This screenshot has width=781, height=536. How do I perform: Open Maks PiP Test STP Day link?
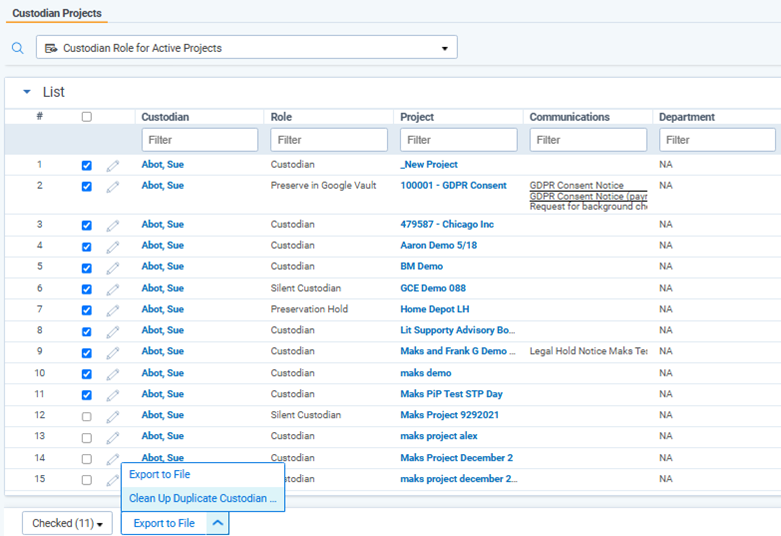coord(451,394)
